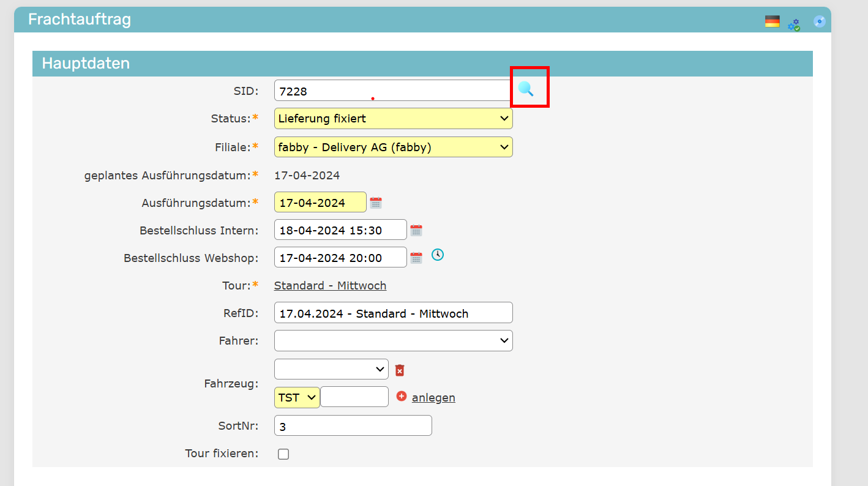Click the German flag language icon

tap(772, 22)
